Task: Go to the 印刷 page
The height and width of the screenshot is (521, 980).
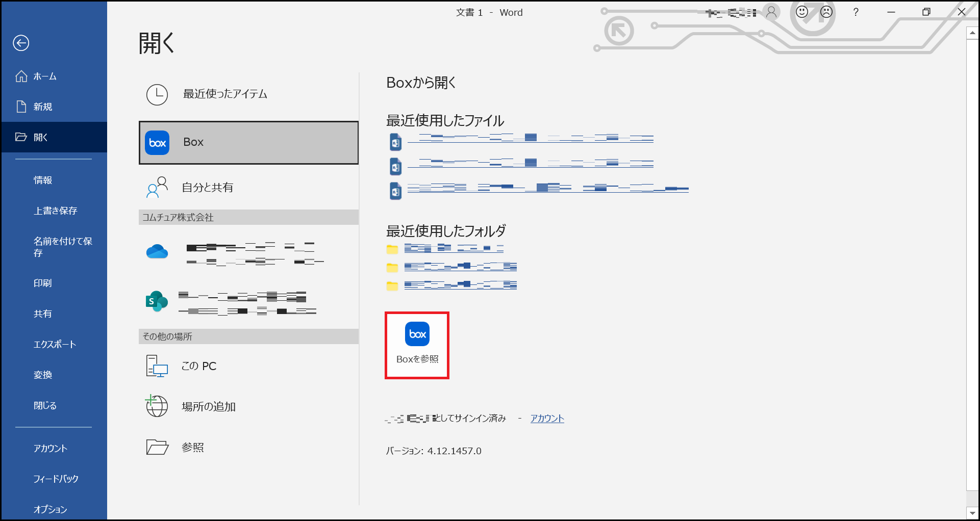Action: 54,283
